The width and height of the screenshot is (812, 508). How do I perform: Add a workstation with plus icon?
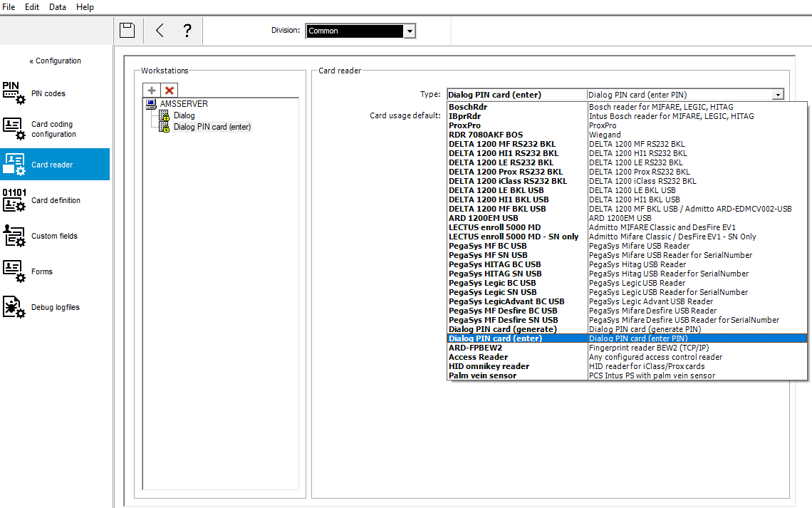coord(151,90)
